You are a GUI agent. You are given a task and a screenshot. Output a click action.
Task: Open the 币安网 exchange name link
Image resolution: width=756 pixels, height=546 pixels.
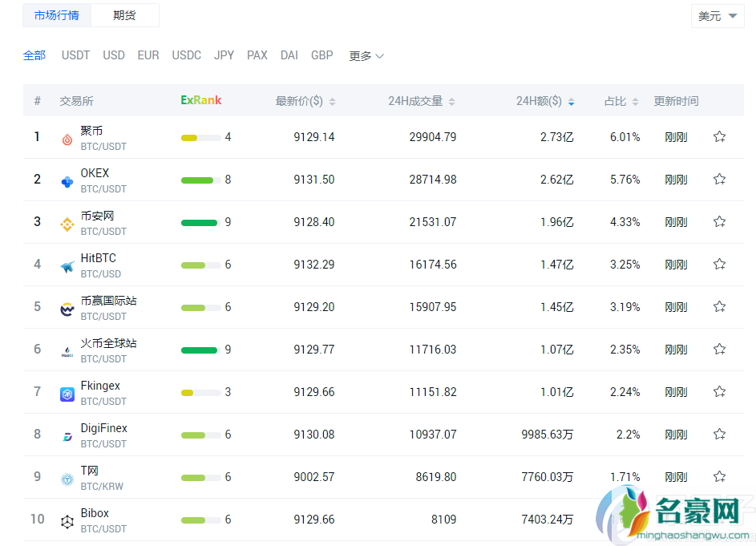(97, 215)
